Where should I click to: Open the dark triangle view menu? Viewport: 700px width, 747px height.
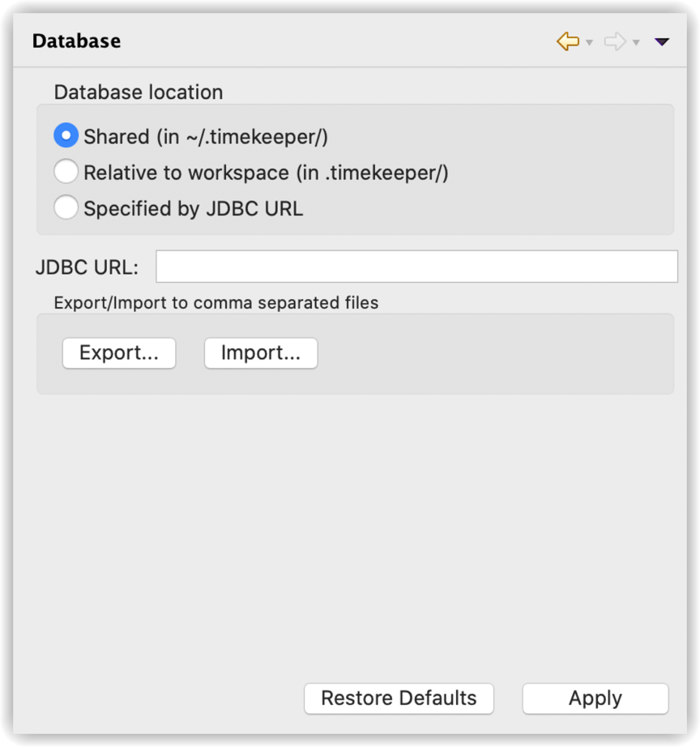tap(662, 42)
